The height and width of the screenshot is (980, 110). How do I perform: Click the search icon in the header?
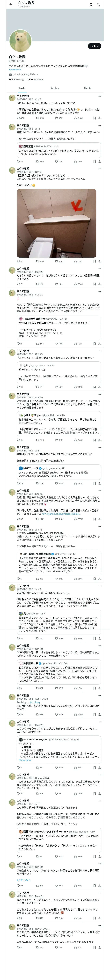98,4
